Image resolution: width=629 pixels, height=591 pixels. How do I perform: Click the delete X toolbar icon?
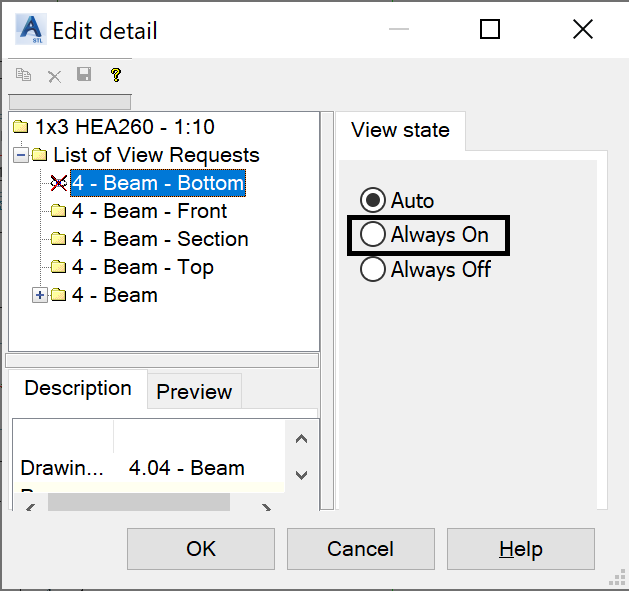click(x=54, y=75)
